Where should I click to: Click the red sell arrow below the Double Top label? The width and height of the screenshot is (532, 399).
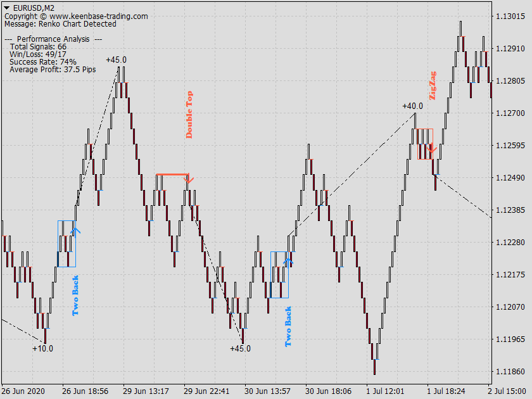pyautogui.click(x=188, y=179)
